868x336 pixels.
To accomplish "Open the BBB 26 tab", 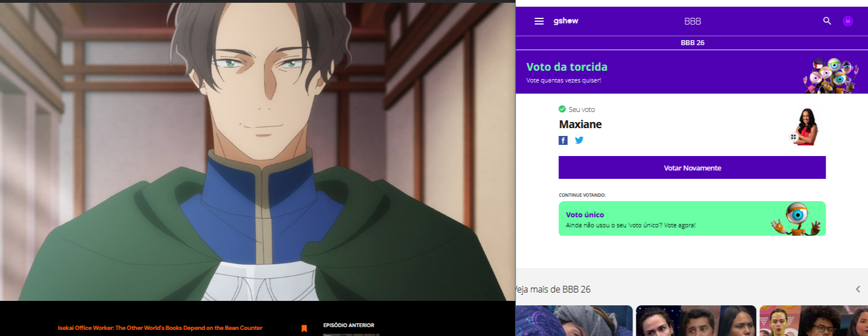I will pos(693,43).
